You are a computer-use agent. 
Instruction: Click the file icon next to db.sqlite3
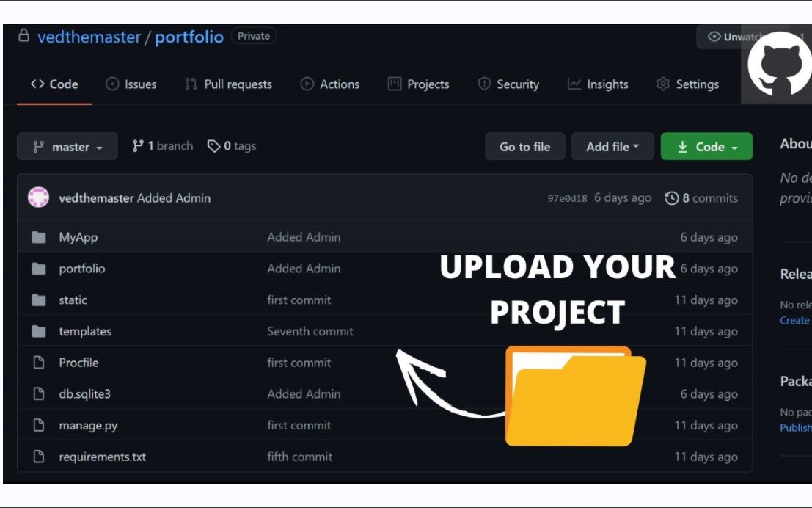39,394
